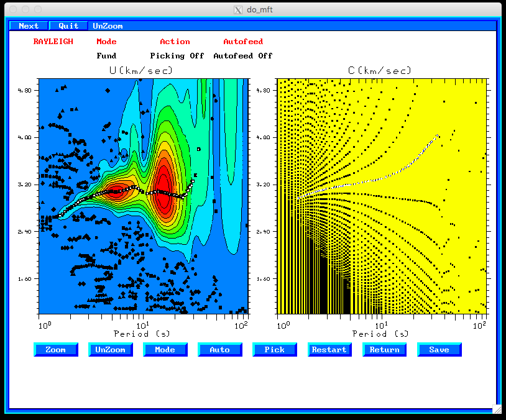Click the Period (s) label under right plot
Image resolution: width=506 pixels, height=420 pixels.
tap(380, 334)
